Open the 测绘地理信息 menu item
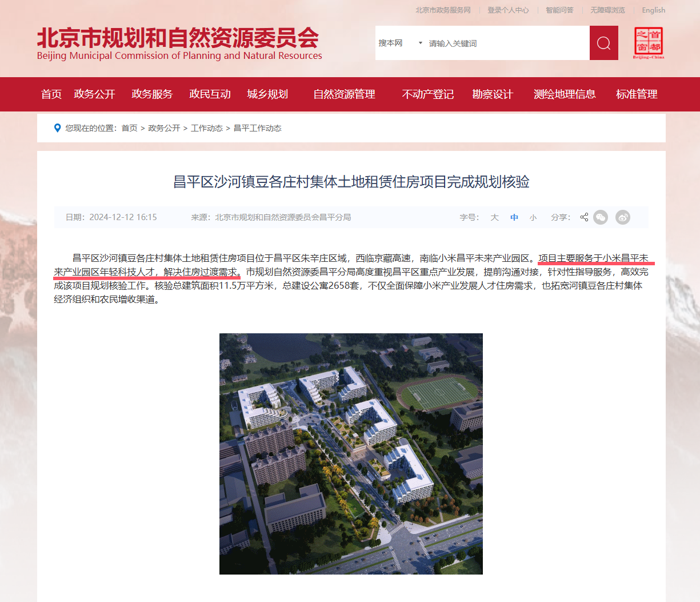This screenshot has height=602, width=700. [x=565, y=94]
